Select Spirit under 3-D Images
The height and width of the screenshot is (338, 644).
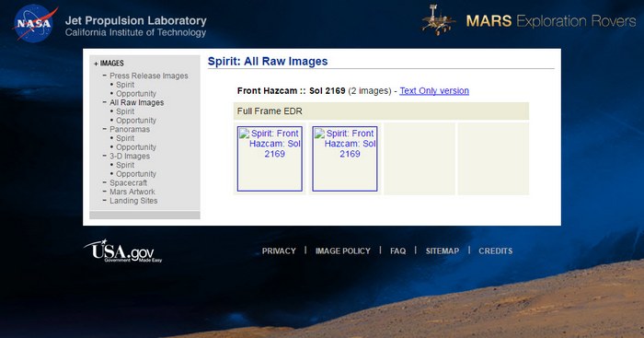point(125,165)
